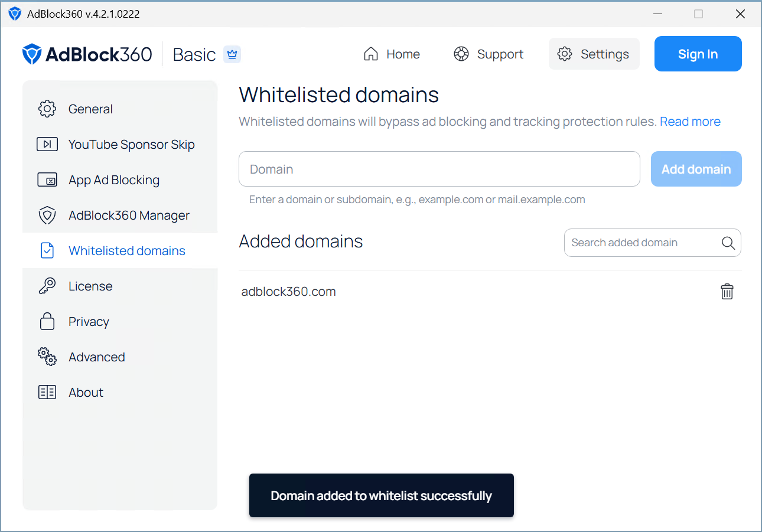Close the AdBlock360 window
Viewport: 762px width, 532px height.
pos(740,14)
